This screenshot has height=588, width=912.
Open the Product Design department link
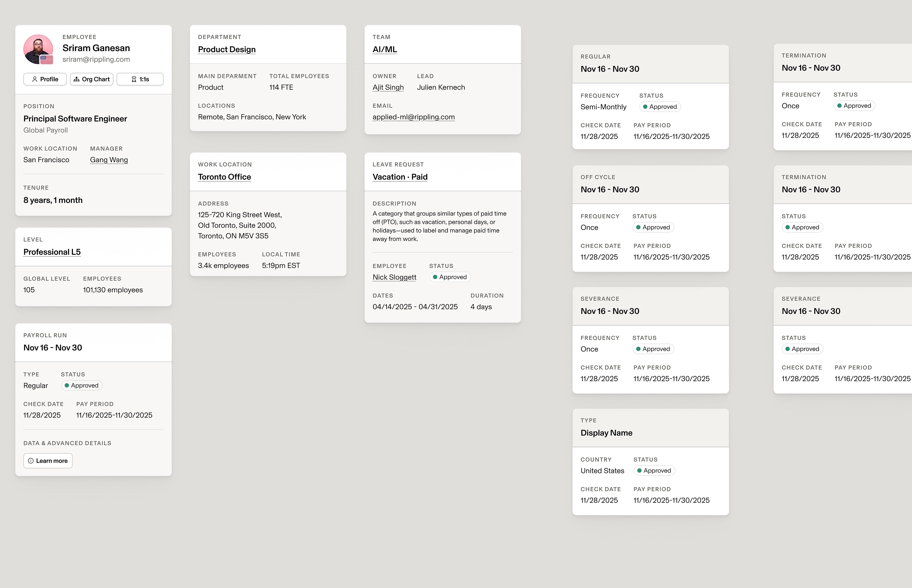click(227, 49)
